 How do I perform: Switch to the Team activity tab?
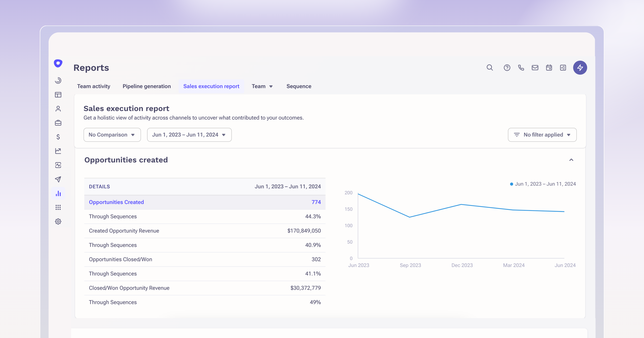click(94, 86)
